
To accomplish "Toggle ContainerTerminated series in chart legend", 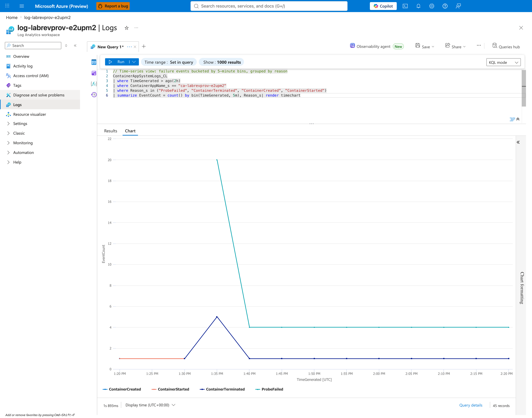I will click(x=222, y=389).
